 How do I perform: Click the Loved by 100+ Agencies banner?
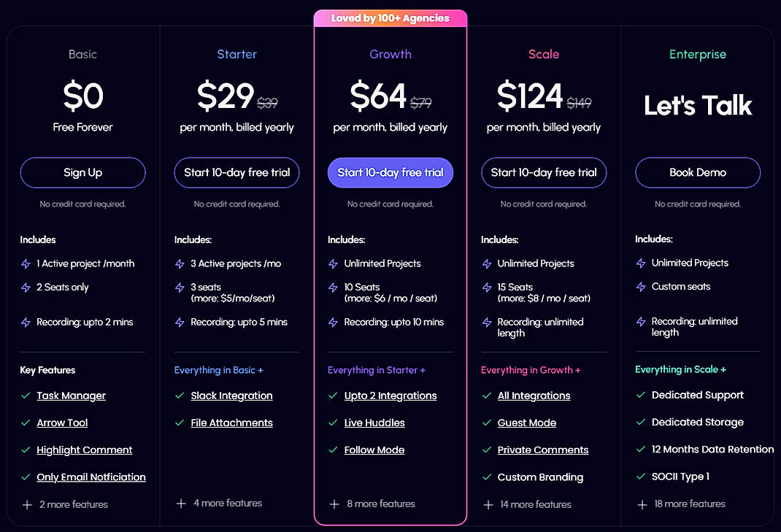[x=390, y=16]
